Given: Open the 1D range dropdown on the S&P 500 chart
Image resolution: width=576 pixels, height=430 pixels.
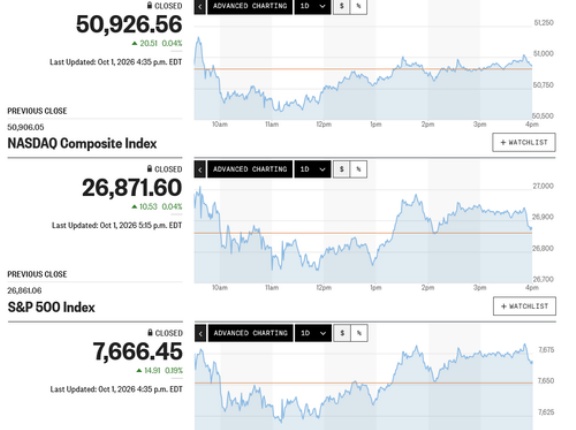Looking at the screenshot, I should coord(313,333).
